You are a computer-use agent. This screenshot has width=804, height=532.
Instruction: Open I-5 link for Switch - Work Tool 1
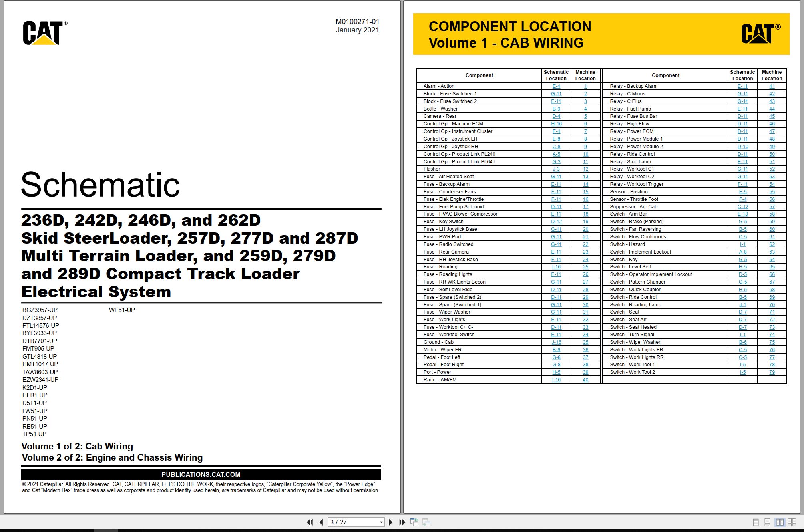pyautogui.click(x=742, y=365)
